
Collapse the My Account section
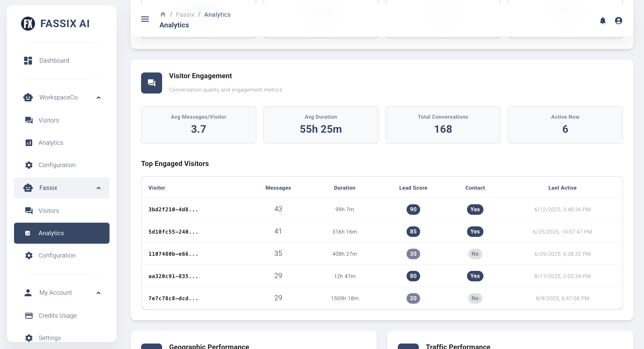tap(99, 293)
